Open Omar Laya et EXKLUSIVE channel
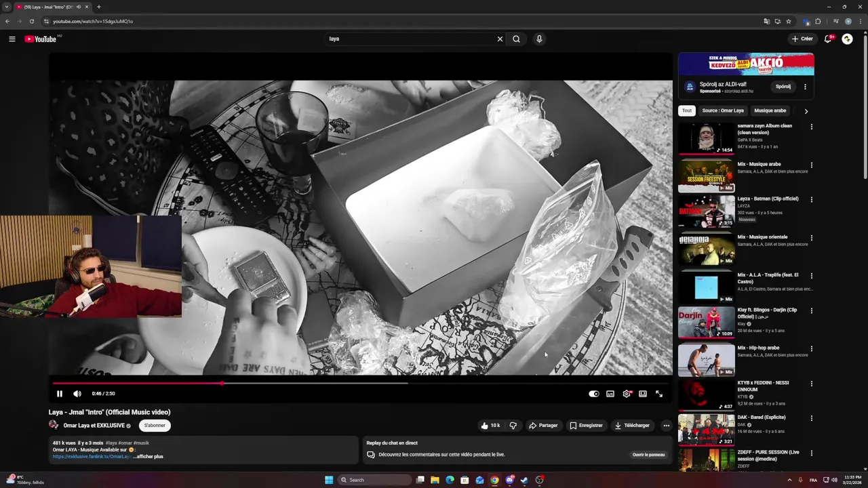 pyautogui.click(x=94, y=426)
